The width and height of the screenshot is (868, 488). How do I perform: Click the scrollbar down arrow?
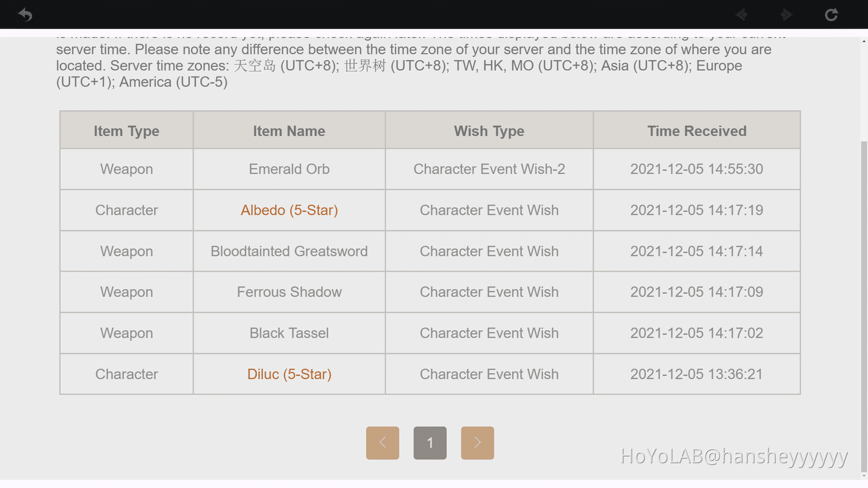pyautogui.click(x=864, y=476)
